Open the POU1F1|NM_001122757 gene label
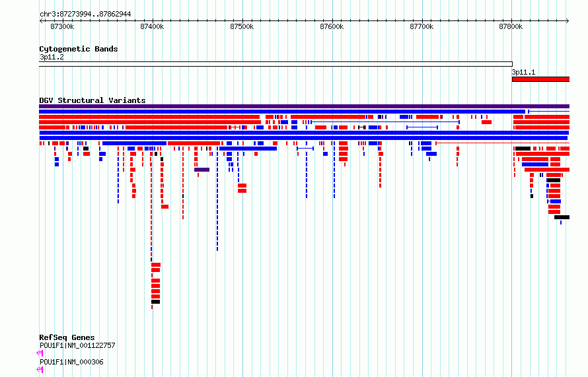Image resolution: width=588 pixels, height=377 pixels. 77,345
